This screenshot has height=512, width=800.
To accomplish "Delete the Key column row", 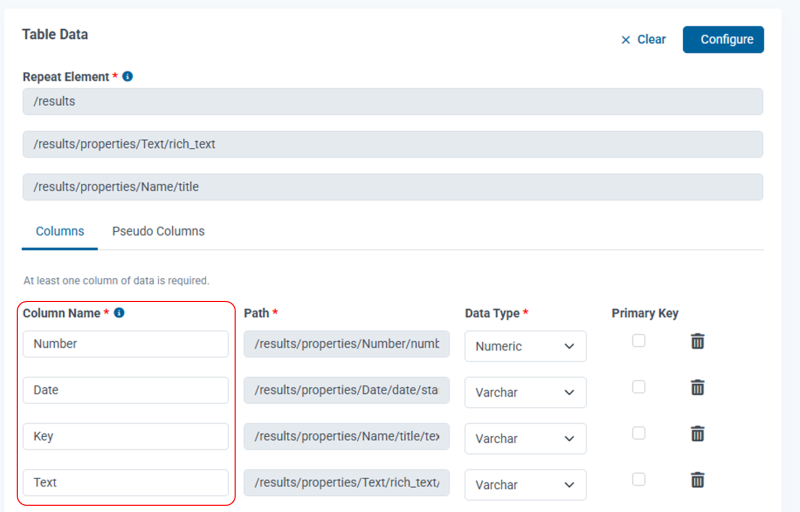I will tap(698, 433).
